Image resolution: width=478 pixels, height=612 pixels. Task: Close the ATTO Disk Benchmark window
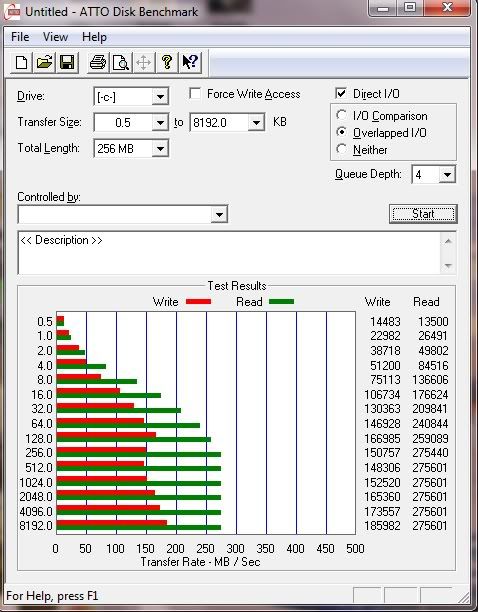point(447,8)
